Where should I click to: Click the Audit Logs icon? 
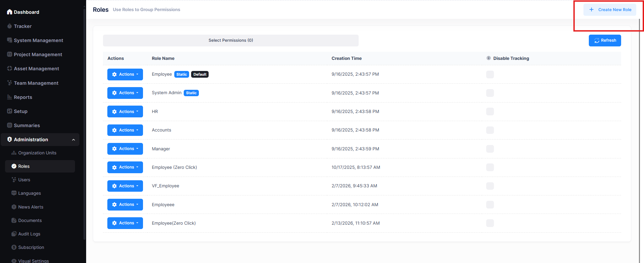point(14,234)
